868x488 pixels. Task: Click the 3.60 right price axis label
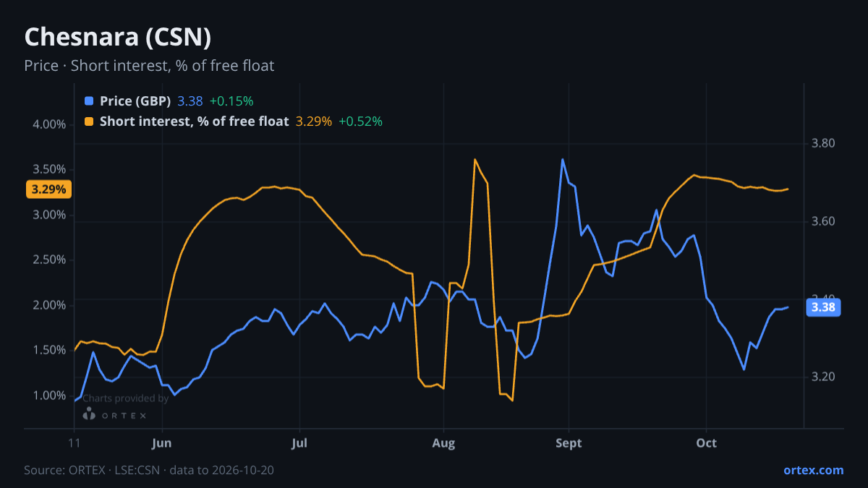pyautogui.click(x=824, y=221)
